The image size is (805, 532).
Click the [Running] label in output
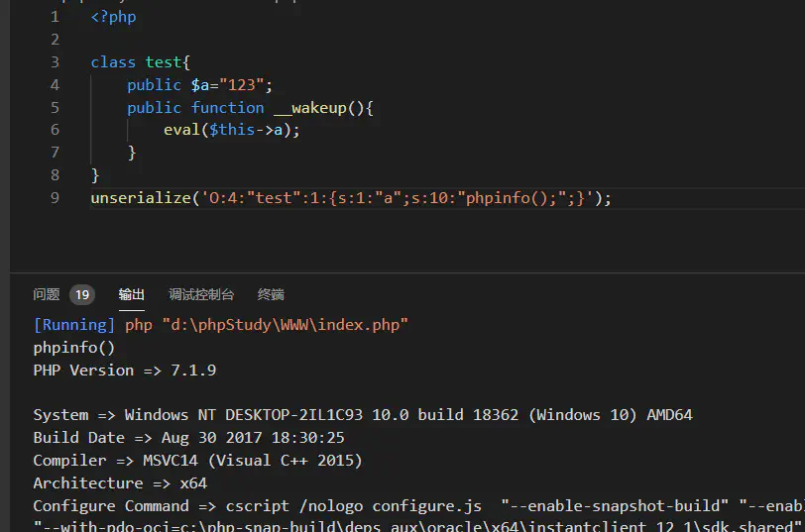(x=74, y=325)
